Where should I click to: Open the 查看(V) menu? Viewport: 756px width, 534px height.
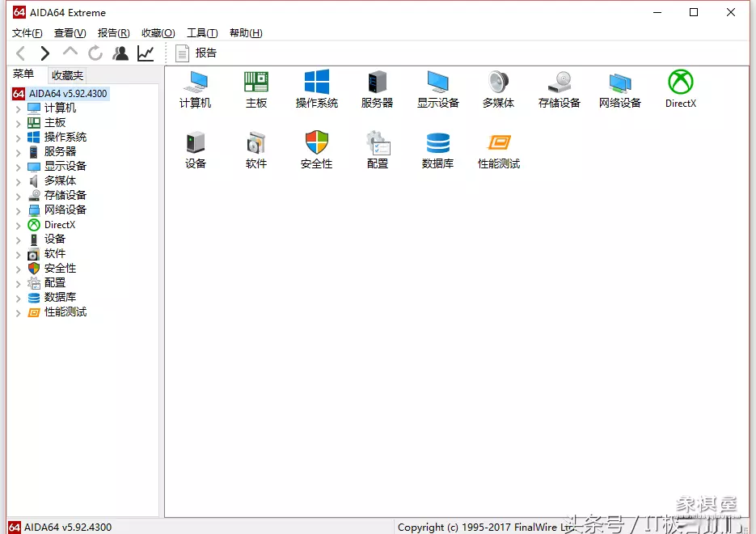click(70, 33)
